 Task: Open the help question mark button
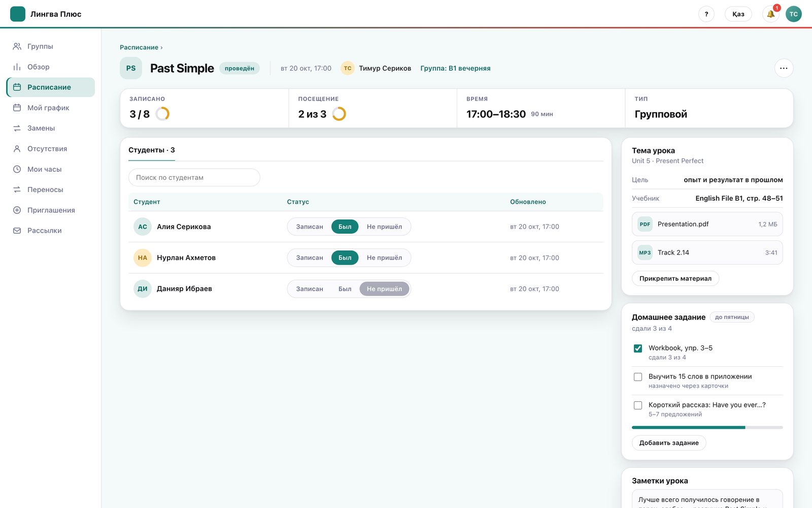706,14
